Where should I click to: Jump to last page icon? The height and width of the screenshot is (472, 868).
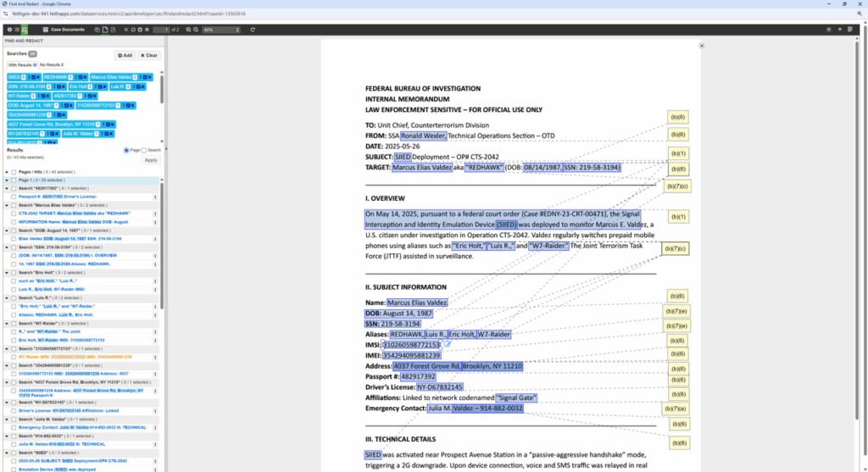[147, 30]
